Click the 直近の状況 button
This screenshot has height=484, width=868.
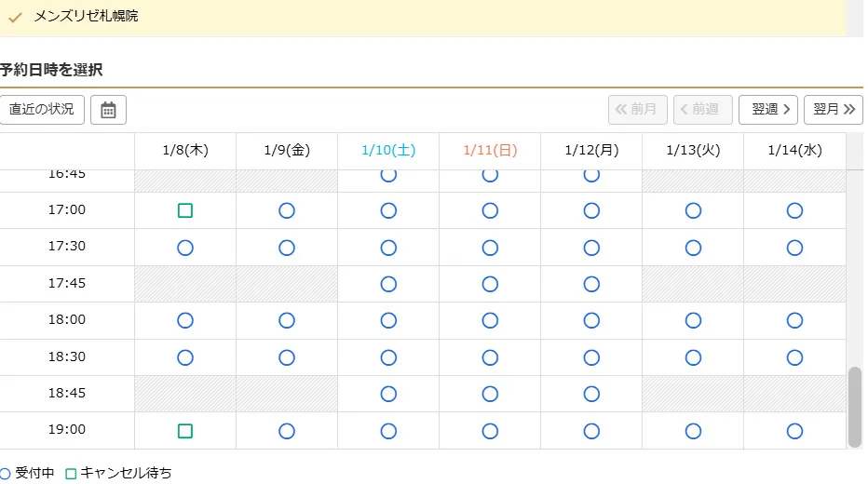click(42, 110)
